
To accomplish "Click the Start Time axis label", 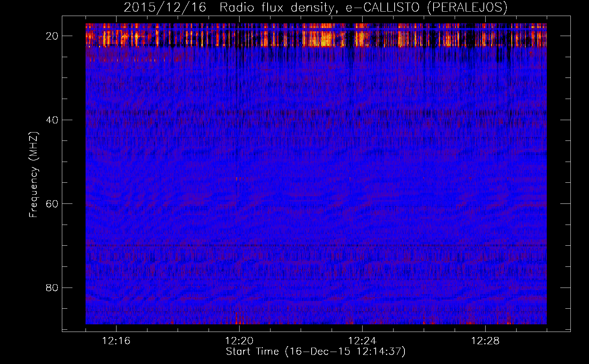I will (315, 352).
